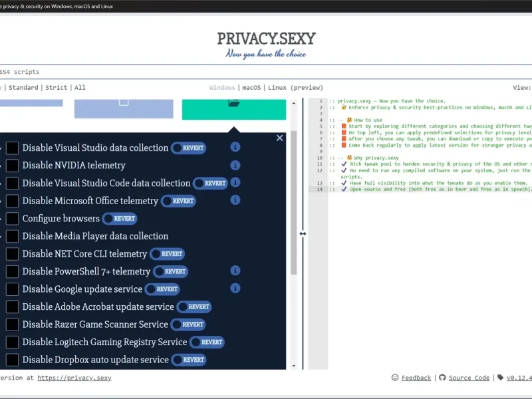Close the expanded scripts panel

[279, 138]
